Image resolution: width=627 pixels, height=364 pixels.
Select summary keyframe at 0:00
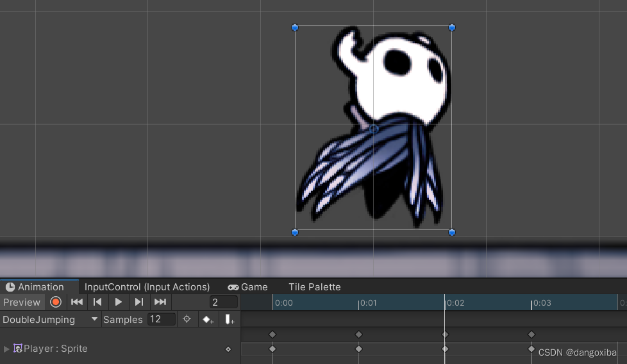tap(272, 335)
